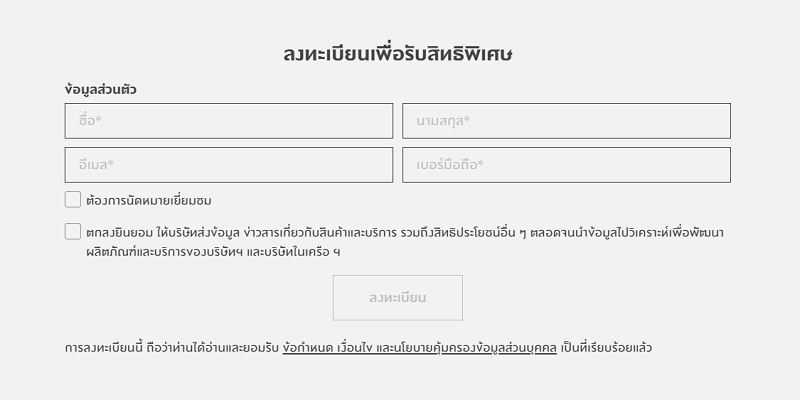This screenshot has width=800, height=400.
Task: Click the ข้อมูลส่วนตัว section label
Action: [101, 89]
